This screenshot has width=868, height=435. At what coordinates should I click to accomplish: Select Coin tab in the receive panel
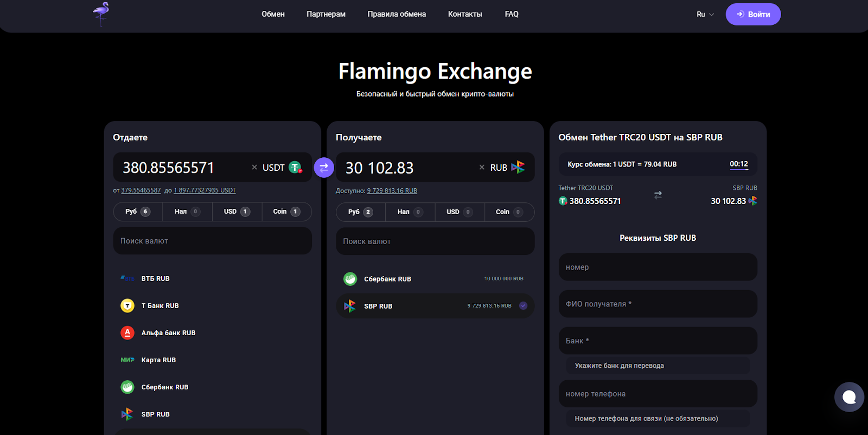pos(509,212)
